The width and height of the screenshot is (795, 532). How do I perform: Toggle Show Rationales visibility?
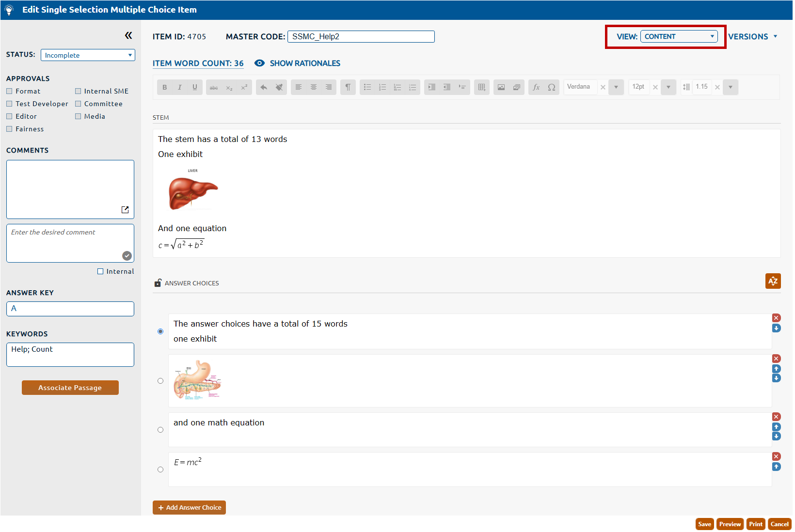297,63
